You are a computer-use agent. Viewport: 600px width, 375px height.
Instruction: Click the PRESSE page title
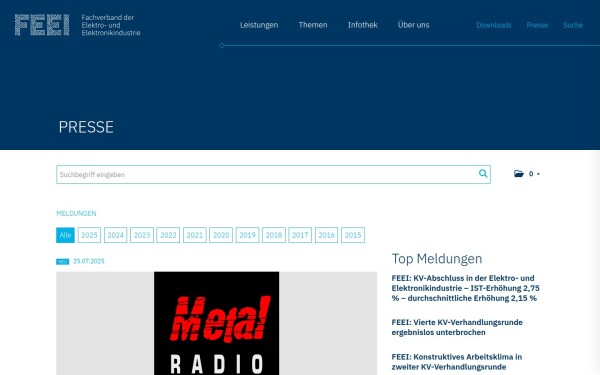(86, 127)
